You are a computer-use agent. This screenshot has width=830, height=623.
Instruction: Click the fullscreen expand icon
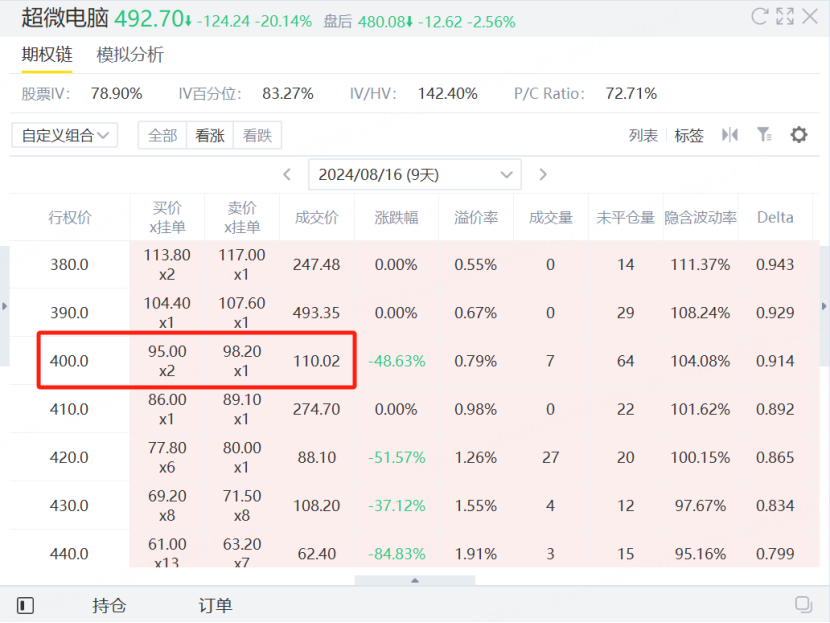tap(784, 16)
